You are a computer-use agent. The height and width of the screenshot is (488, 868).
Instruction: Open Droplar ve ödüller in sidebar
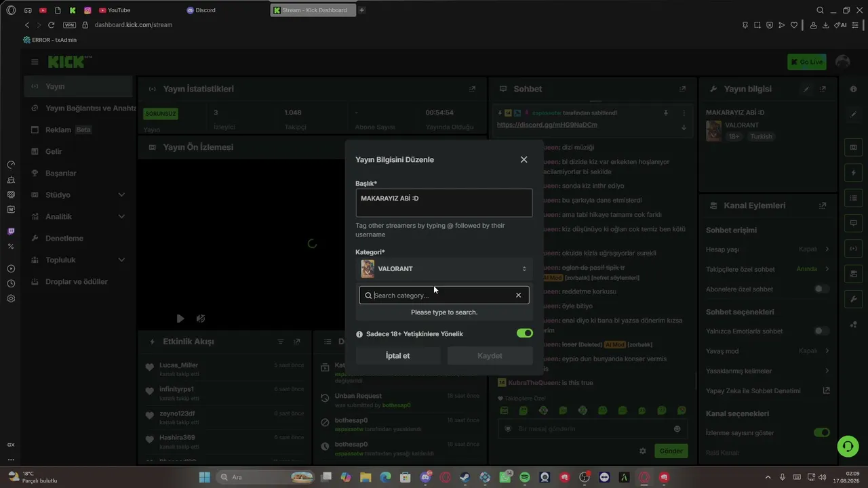point(79,282)
